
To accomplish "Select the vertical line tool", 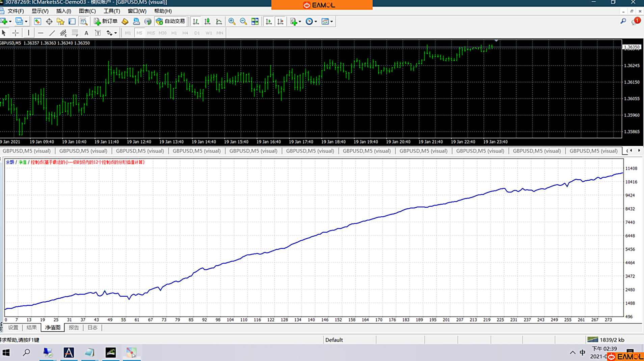I will pos(29,33).
